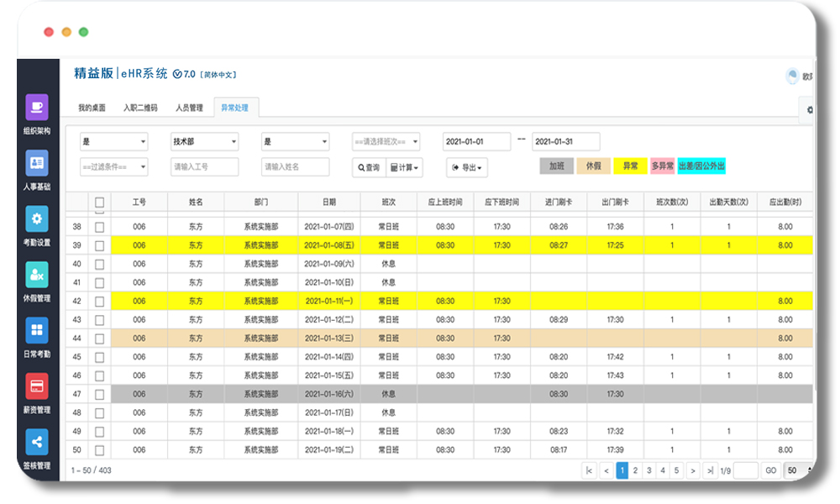840x504 pixels.
Task: Open 考勤设置 gear icon
Action: 37,219
